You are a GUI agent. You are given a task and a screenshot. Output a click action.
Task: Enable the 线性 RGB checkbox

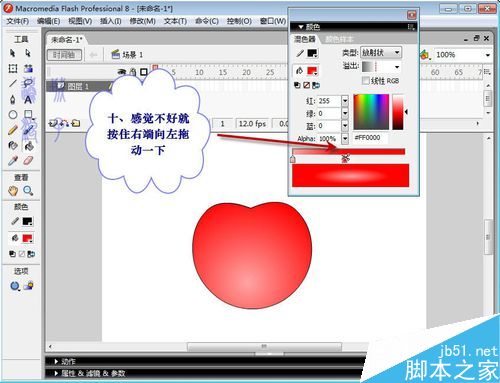click(x=366, y=80)
